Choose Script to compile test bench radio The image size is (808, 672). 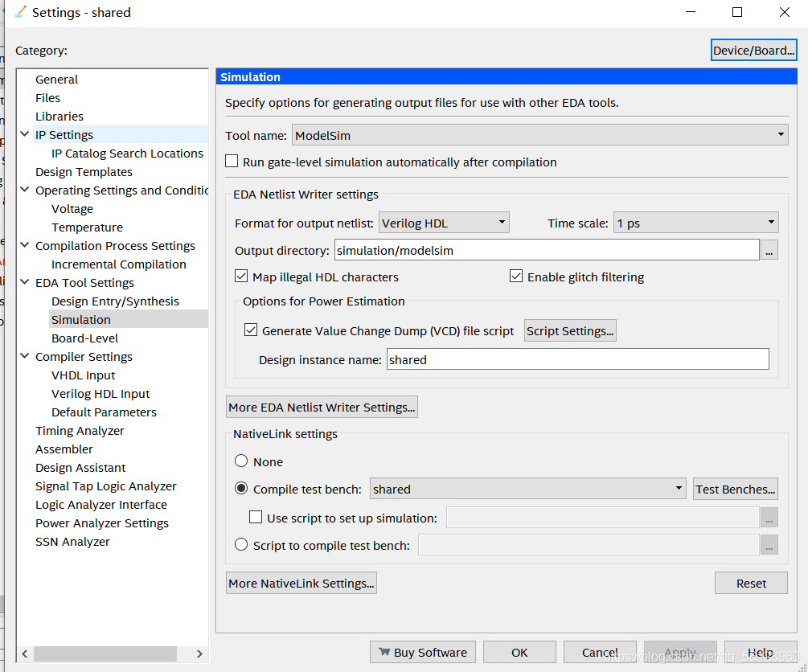tap(241, 544)
